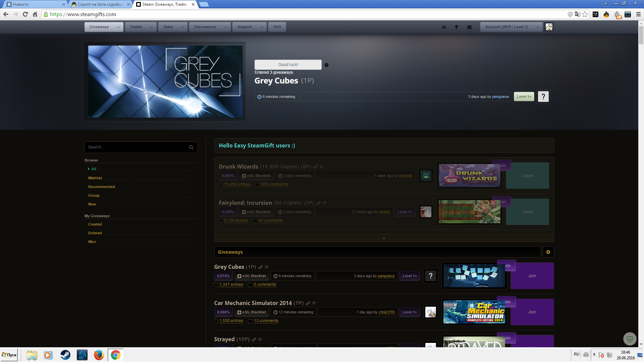Hide Drunk Wizards using its eye icon
644x362 pixels.
click(322, 167)
